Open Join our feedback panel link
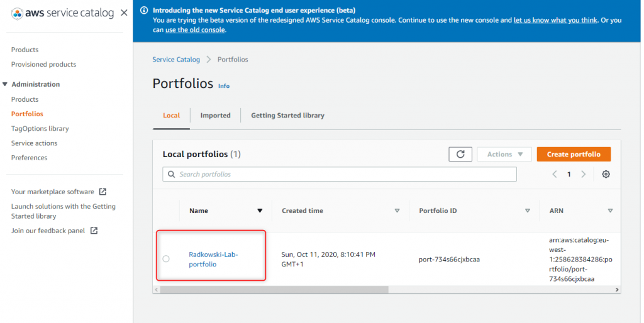Image resolution: width=644 pixels, height=323 pixels. coord(48,231)
